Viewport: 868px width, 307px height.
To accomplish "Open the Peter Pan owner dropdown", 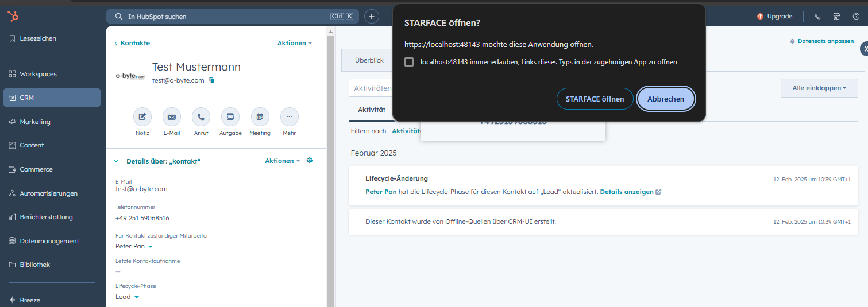I will click(x=151, y=247).
